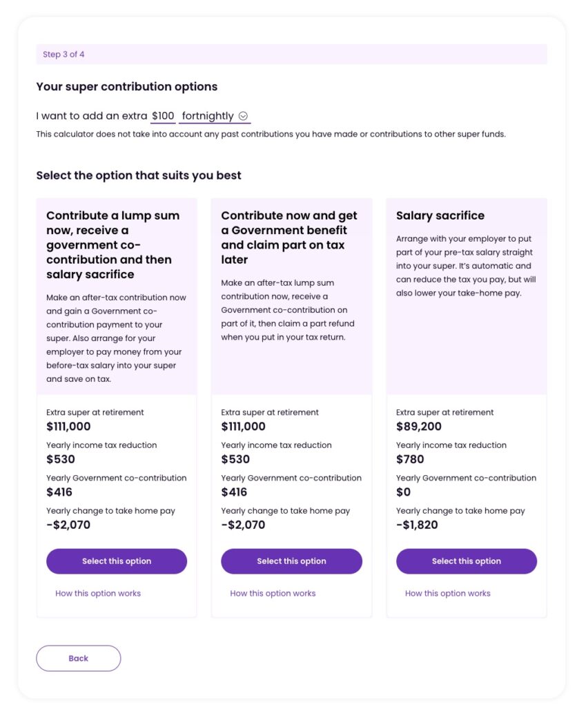The image size is (588, 707).
Task: Click the 'Select the option that suits you best' heading
Action: point(139,175)
